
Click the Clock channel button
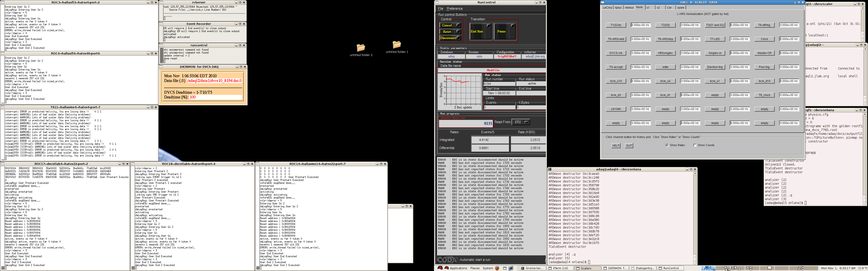pos(764,39)
